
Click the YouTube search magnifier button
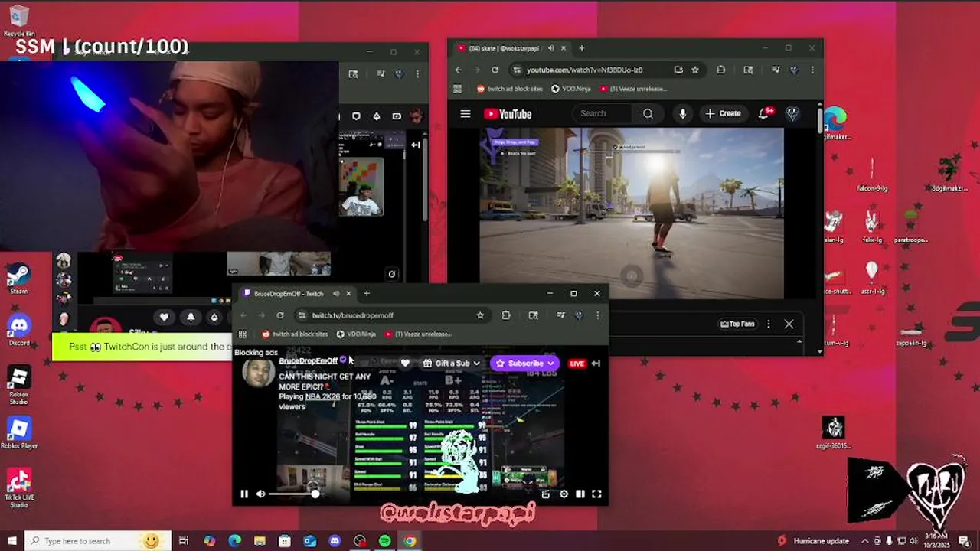(648, 113)
